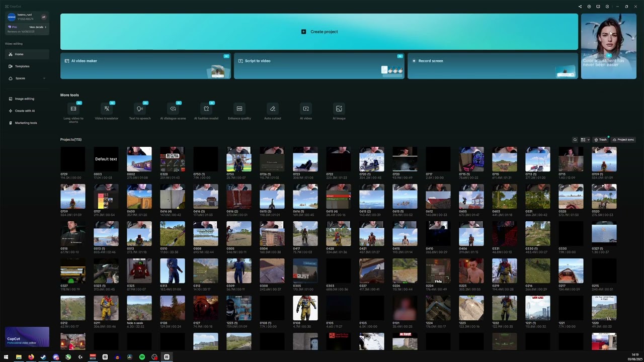Viewport: 644px width, 362px height.
Task: Open the feedback icon in the title bar
Action: click(x=598, y=7)
